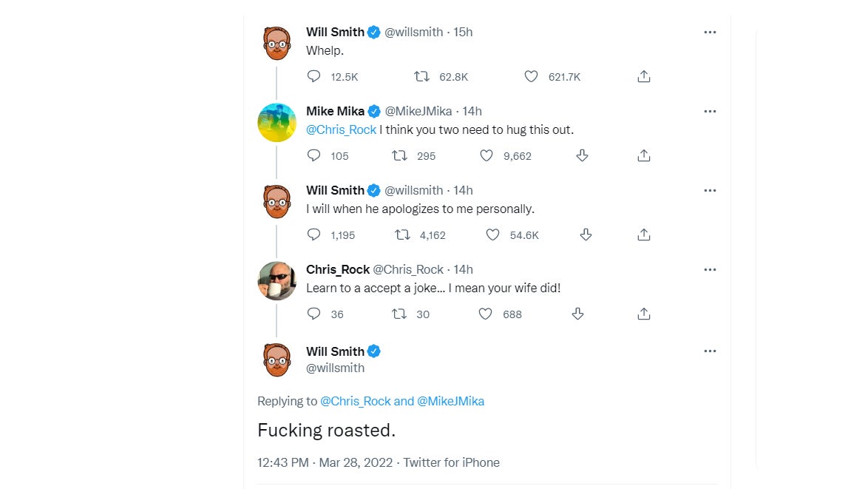Open the @MikeJMika link in Replying to

[450, 401]
